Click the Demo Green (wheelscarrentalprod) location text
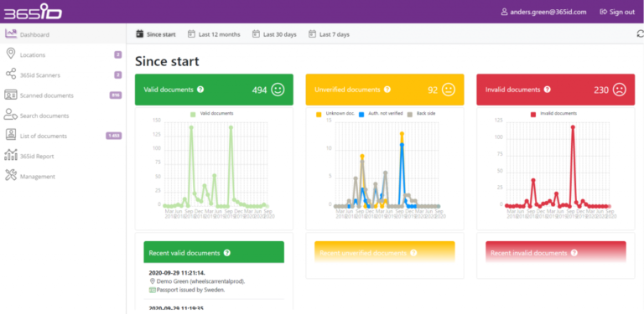644x314 pixels. pyautogui.click(x=200, y=281)
